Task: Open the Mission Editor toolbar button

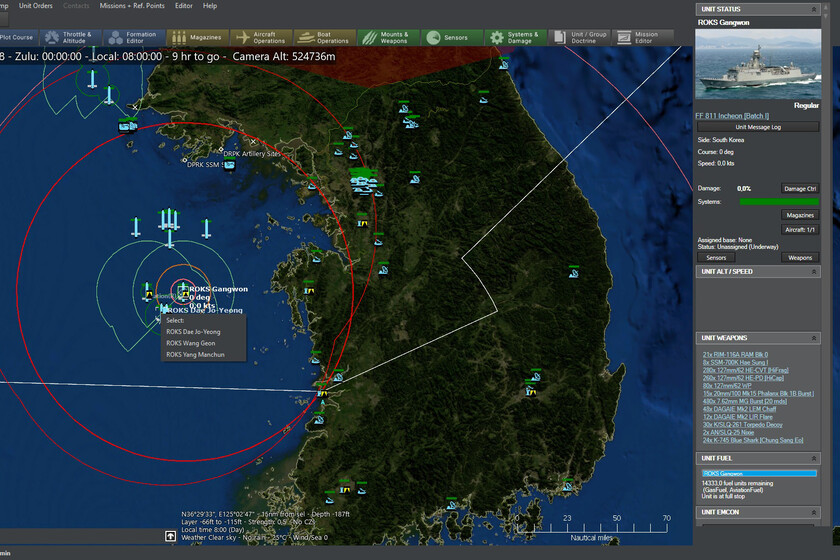Action: click(640, 37)
